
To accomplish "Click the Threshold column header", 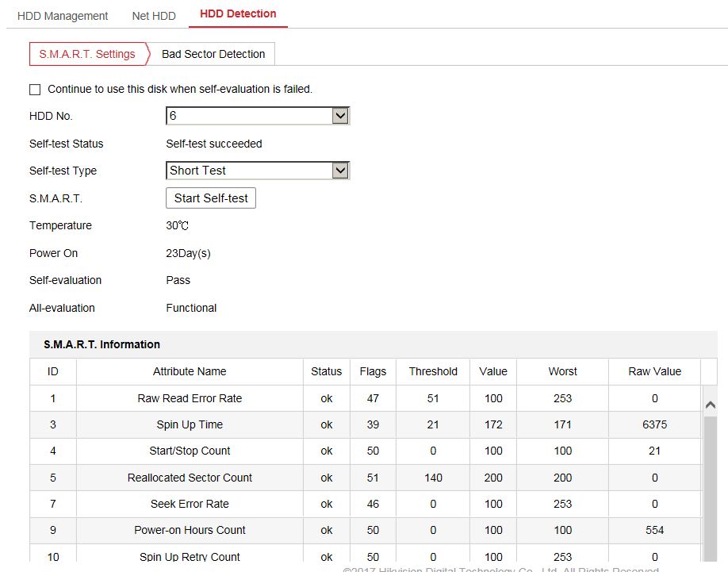I will (x=433, y=371).
